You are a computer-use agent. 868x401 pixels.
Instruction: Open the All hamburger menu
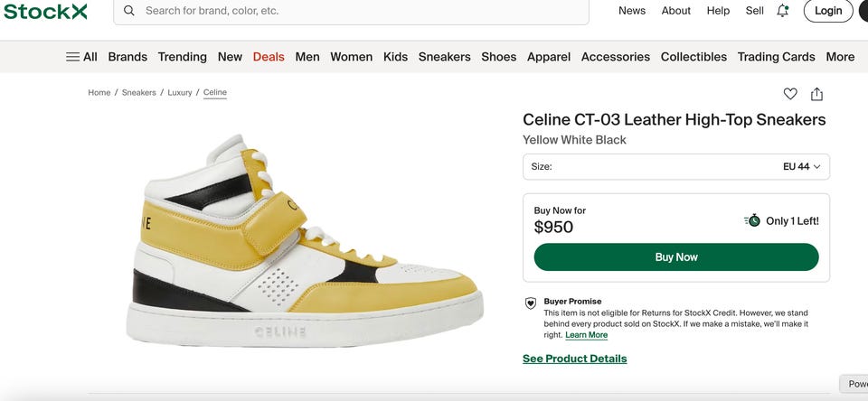[x=81, y=56]
